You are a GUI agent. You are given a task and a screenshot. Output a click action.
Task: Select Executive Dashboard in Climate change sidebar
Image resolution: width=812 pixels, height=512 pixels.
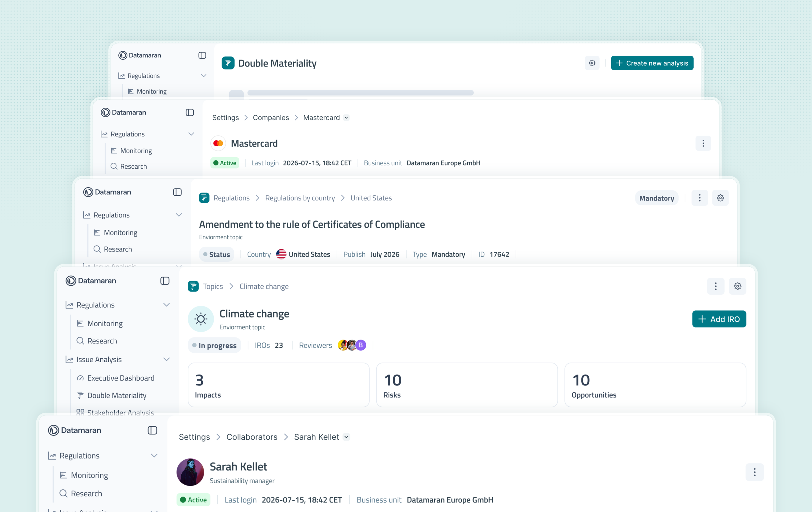116,378
